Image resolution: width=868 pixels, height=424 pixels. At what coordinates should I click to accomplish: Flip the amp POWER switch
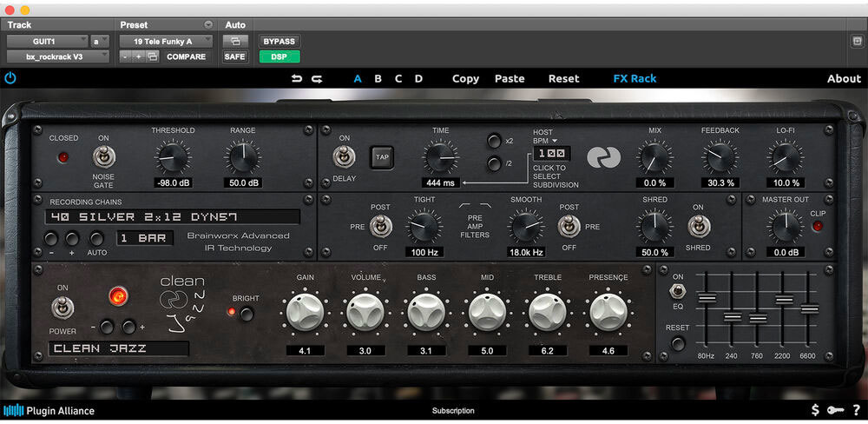pos(62,308)
